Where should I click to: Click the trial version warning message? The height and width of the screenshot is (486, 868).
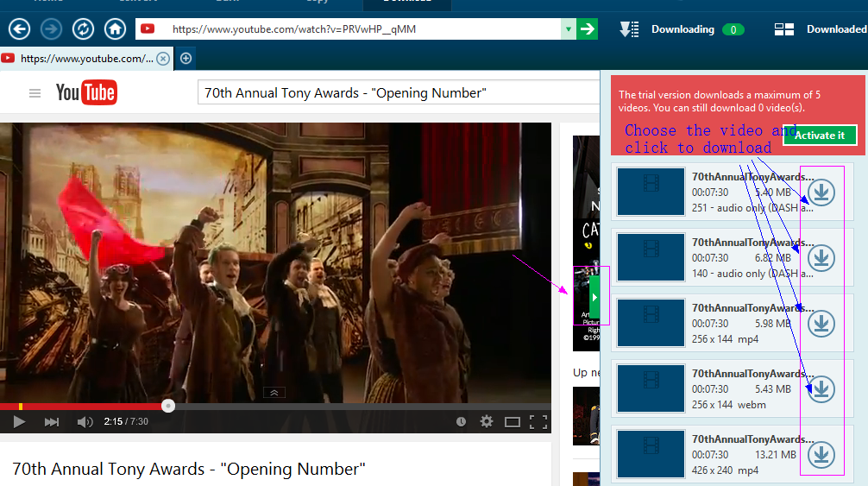tap(720, 101)
